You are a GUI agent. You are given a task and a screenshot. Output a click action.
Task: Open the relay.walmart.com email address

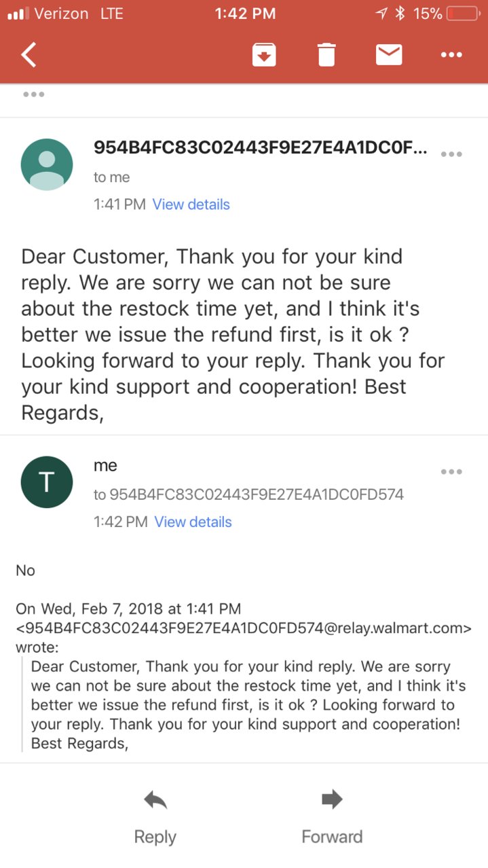244,628
